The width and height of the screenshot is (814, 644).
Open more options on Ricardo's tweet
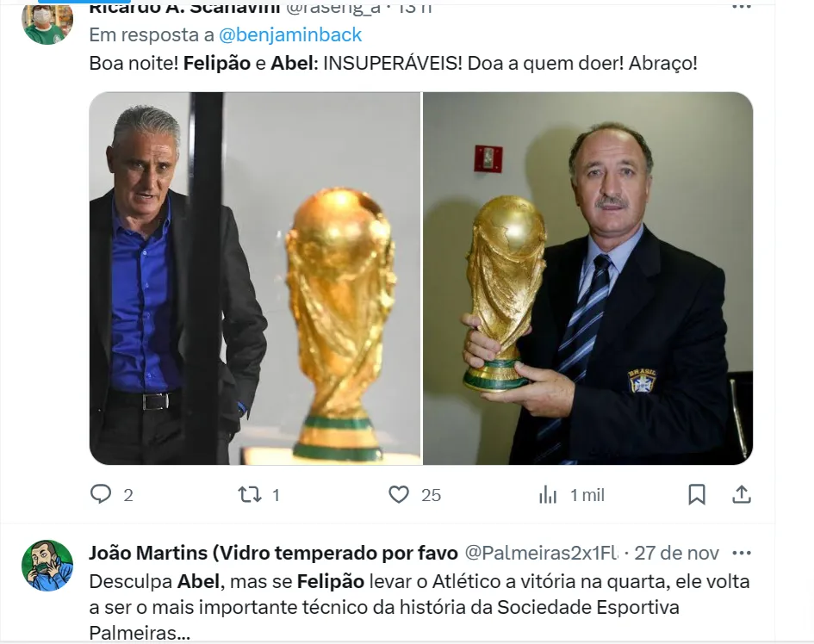(x=742, y=6)
